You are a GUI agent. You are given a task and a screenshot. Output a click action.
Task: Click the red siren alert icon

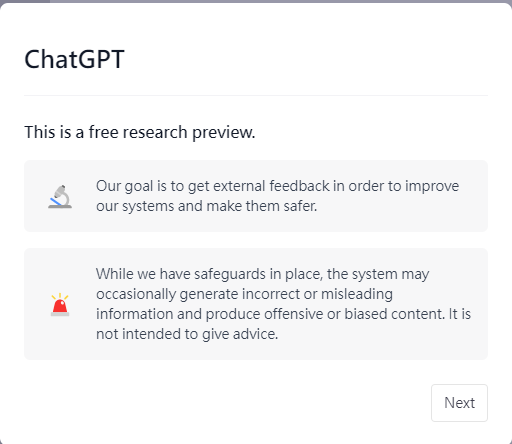click(x=60, y=304)
